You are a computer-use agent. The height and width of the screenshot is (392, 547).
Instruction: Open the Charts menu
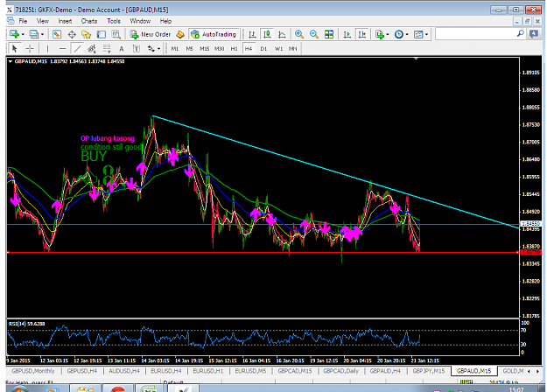pyautogui.click(x=89, y=21)
